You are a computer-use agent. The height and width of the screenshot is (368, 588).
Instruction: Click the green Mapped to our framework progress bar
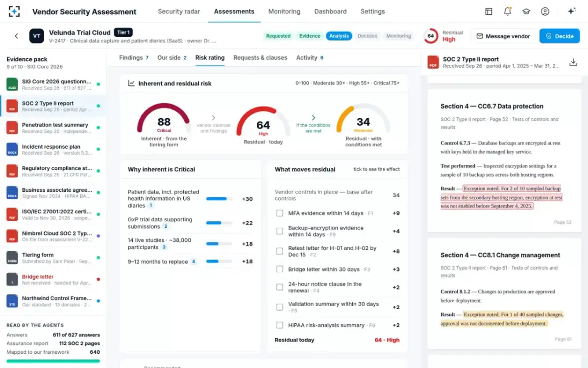pyautogui.click(x=53, y=361)
